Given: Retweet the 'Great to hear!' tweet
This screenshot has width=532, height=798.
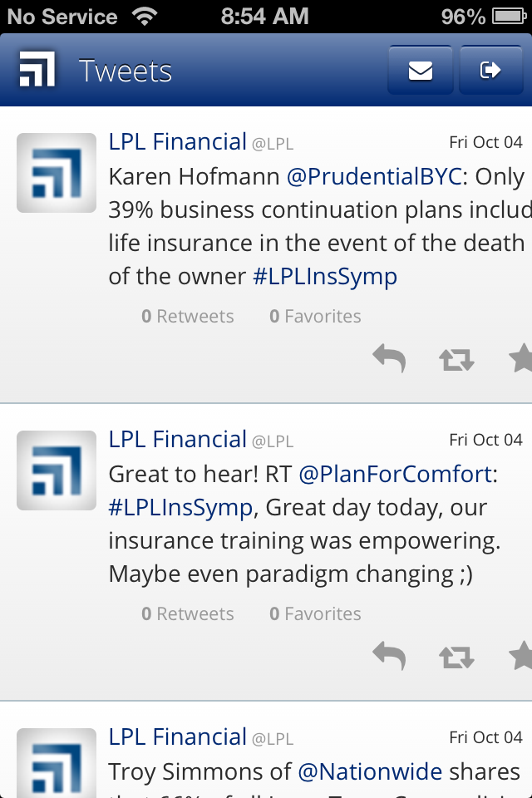Looking at the screenshot, I should pos(456,657).
